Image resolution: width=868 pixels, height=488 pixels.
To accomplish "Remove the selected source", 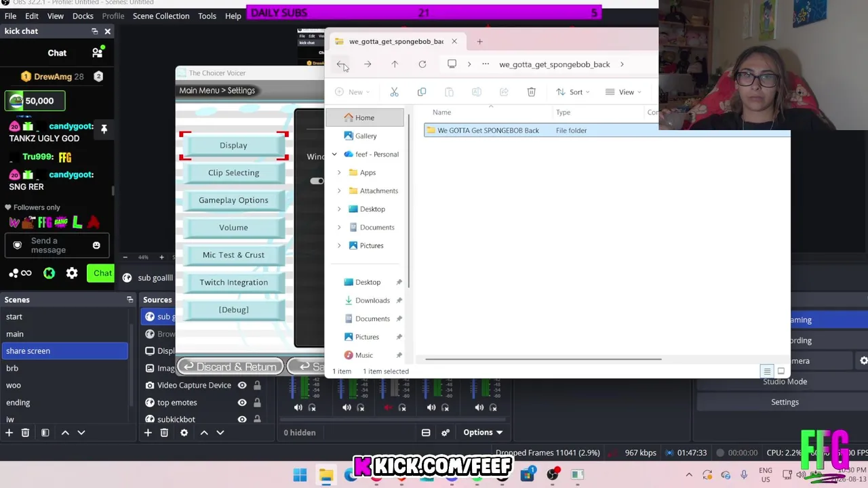I will pyautogui.click(x=164, y=432).
